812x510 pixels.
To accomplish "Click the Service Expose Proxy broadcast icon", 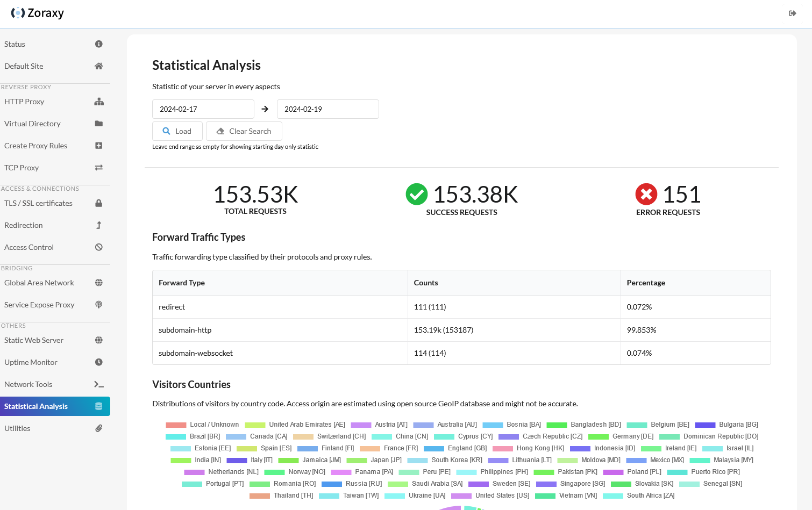I will [x=98, y=304].
